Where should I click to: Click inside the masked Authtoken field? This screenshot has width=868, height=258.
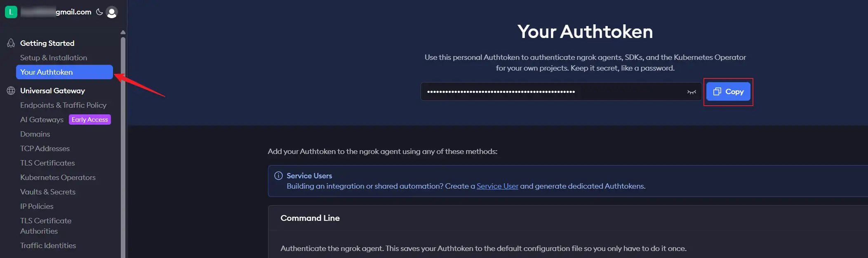tap(536, 91)
